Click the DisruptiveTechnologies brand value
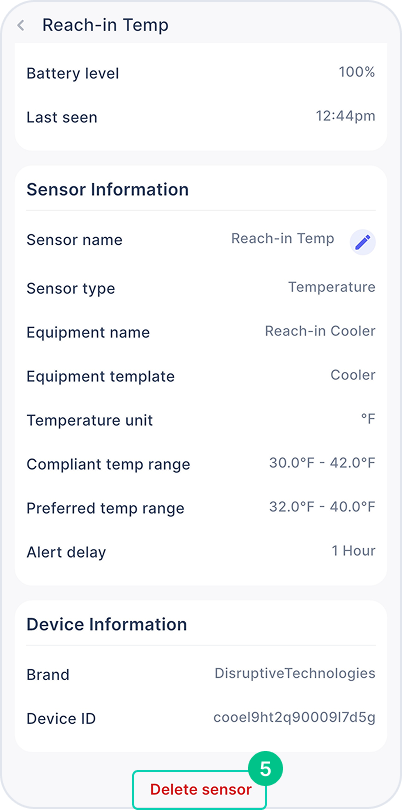 coord(295,674)
